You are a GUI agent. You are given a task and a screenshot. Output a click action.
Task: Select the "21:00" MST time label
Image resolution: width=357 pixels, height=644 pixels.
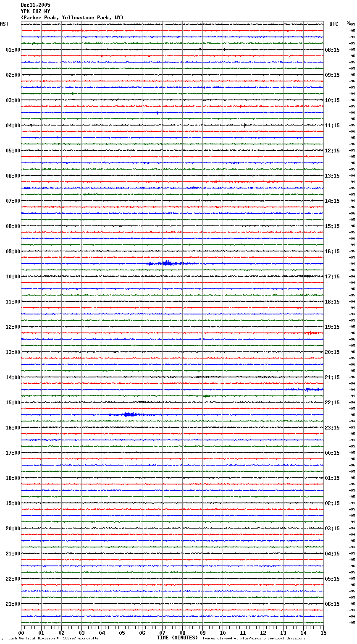13,554
